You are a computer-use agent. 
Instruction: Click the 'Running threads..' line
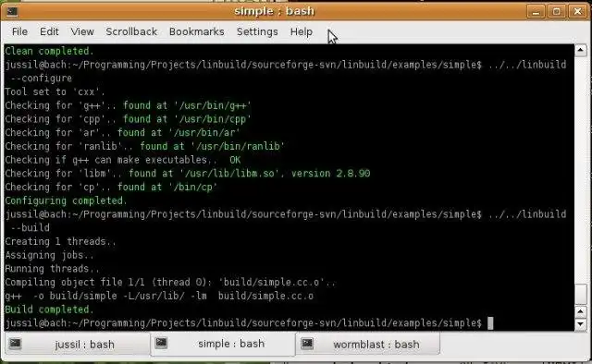pyautogui.click(x=52, y=268)
